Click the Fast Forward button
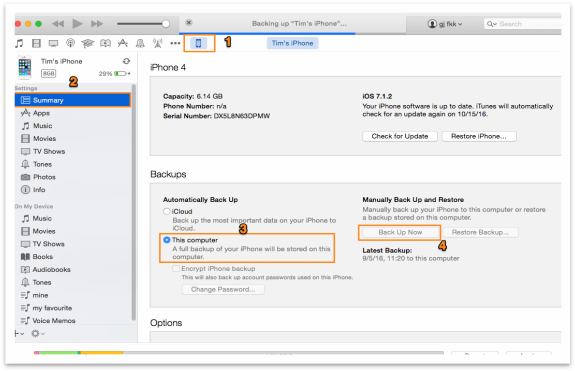This screenshot has height=371, width=575. pos(97,24)
